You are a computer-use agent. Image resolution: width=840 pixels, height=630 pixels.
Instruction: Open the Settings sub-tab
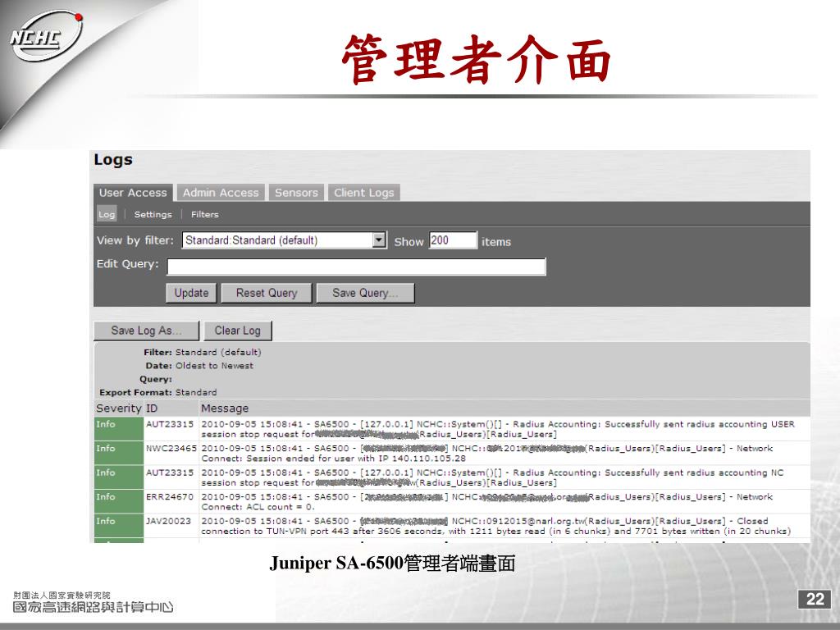coord(153,214)
